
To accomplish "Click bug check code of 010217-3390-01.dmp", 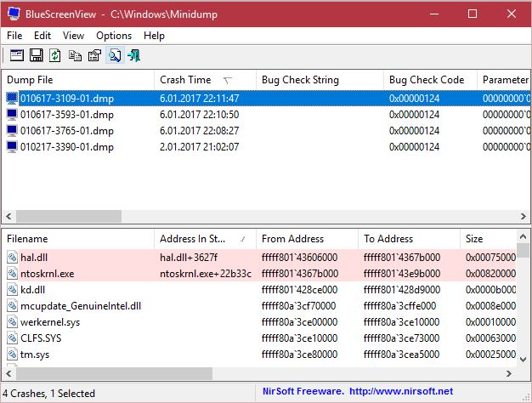I will [x=414, y=147].
